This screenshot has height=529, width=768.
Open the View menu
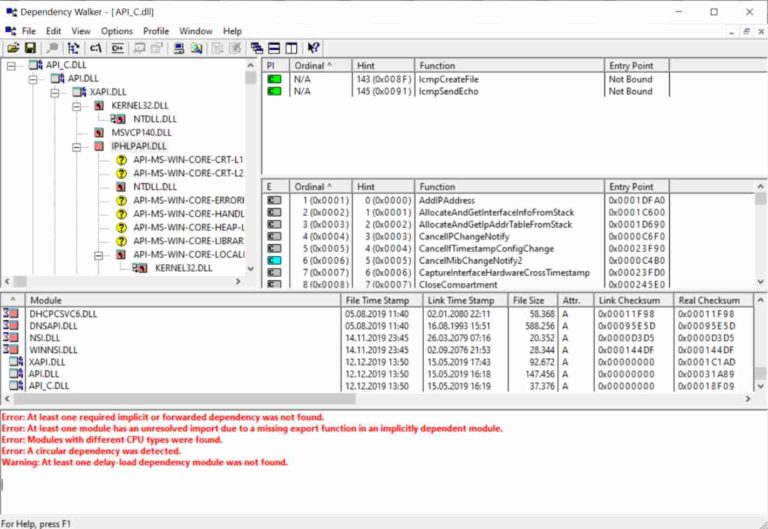81,31
